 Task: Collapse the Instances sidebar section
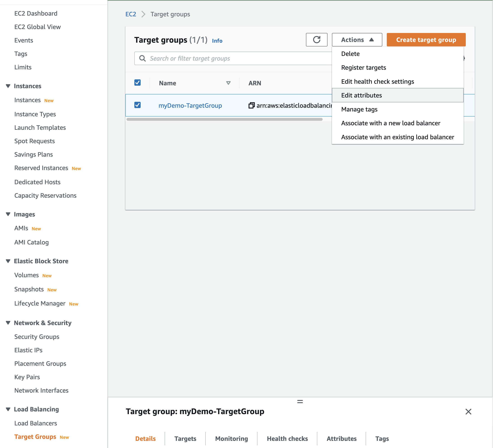click(8, 86)
